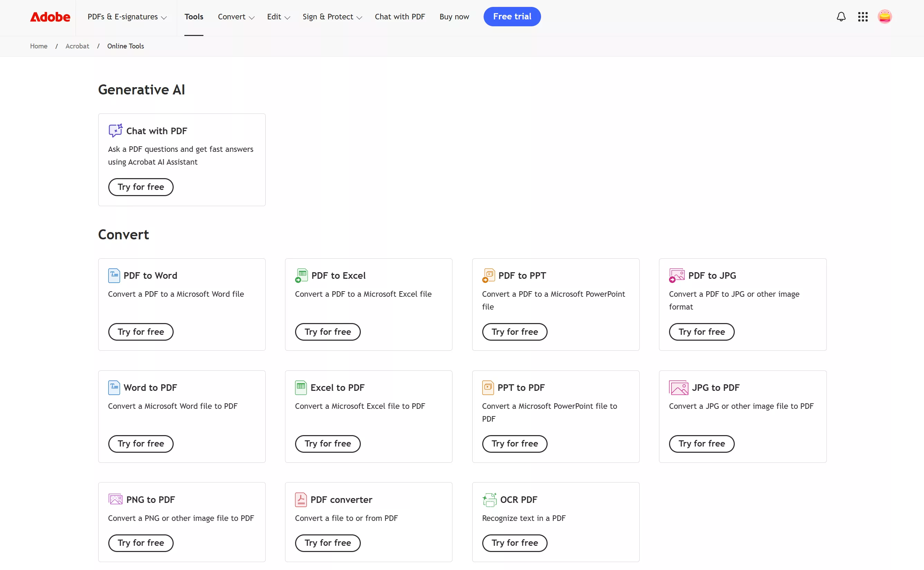924x570 pixels.
Task: Click the PNG to PDF icon
Action: coord(115,499)
